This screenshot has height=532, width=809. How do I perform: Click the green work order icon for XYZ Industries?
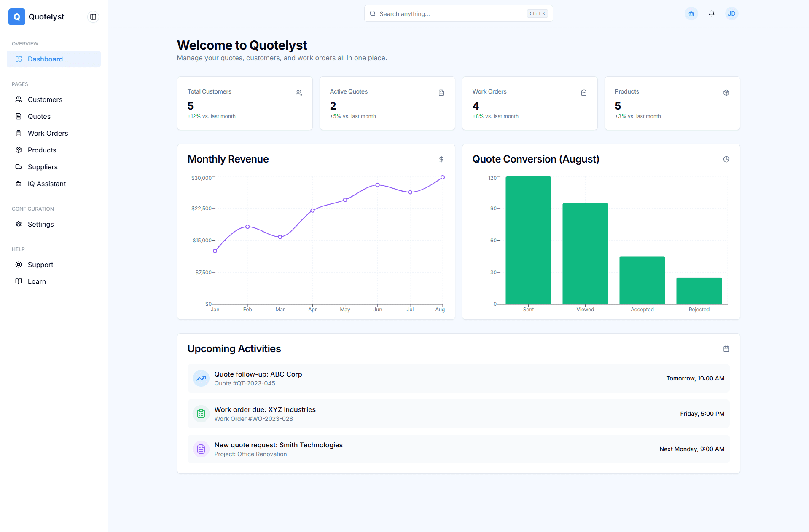coord(201,414)
